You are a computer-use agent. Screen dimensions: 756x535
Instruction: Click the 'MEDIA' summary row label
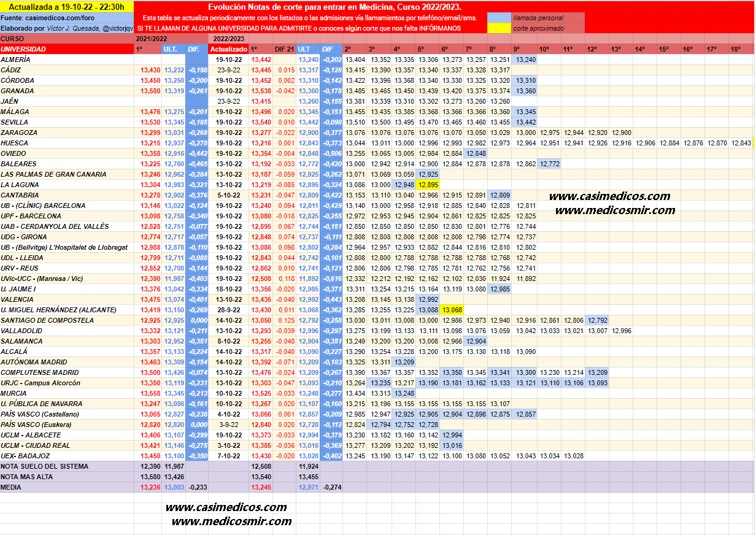(67, 487)
